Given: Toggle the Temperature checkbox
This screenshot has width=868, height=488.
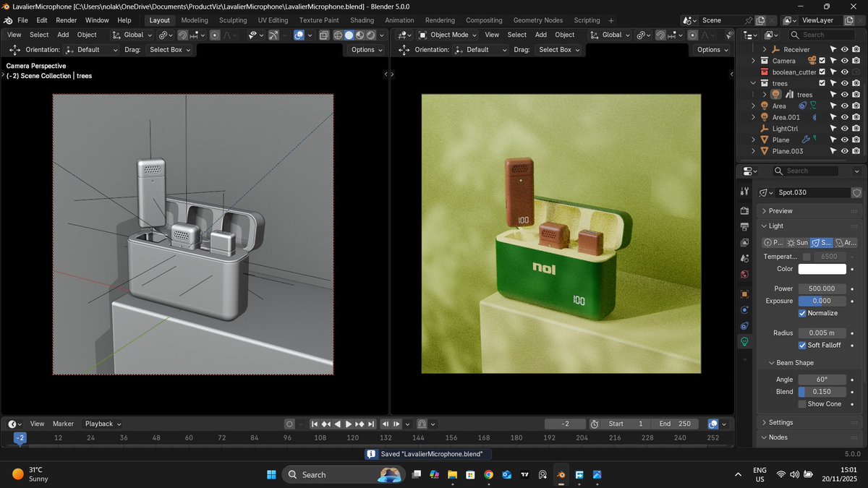Looking at the screenshot, I should click(807, 256).
